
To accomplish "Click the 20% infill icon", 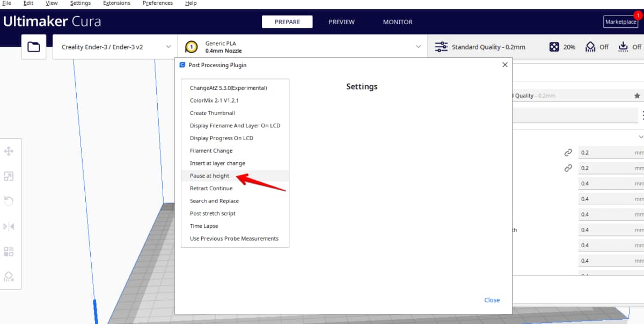I will [554, 47].
